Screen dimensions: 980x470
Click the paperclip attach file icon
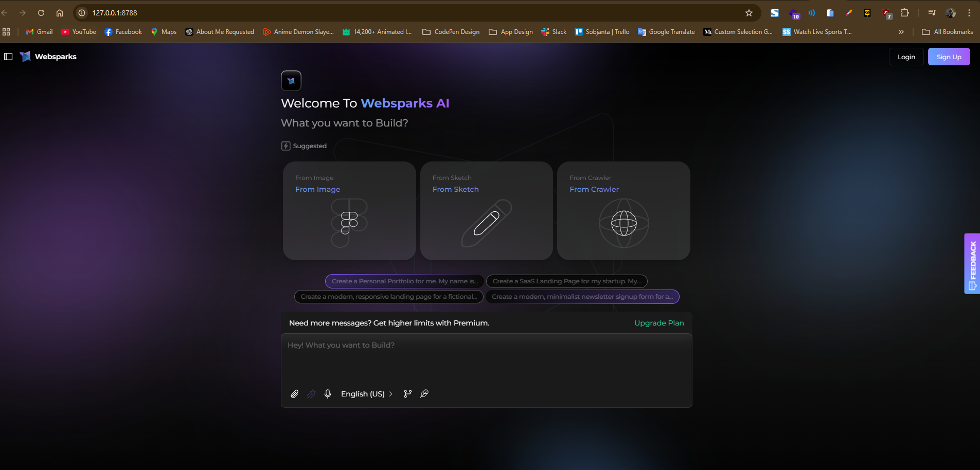pyautogui.click(x=295, y=394)
